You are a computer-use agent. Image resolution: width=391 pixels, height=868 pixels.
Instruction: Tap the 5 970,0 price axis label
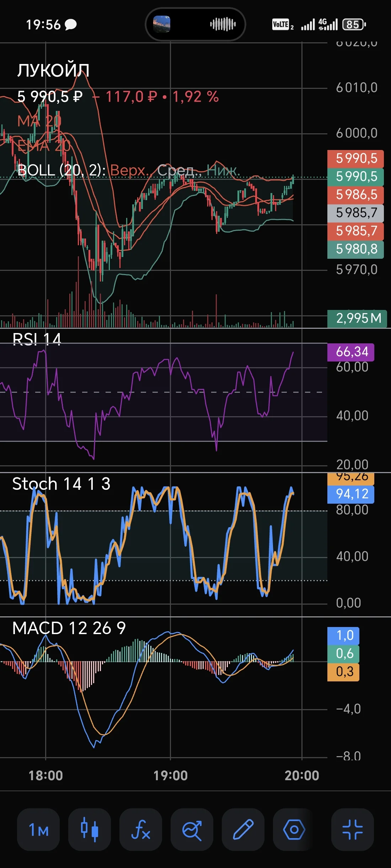tap(357, 270)
